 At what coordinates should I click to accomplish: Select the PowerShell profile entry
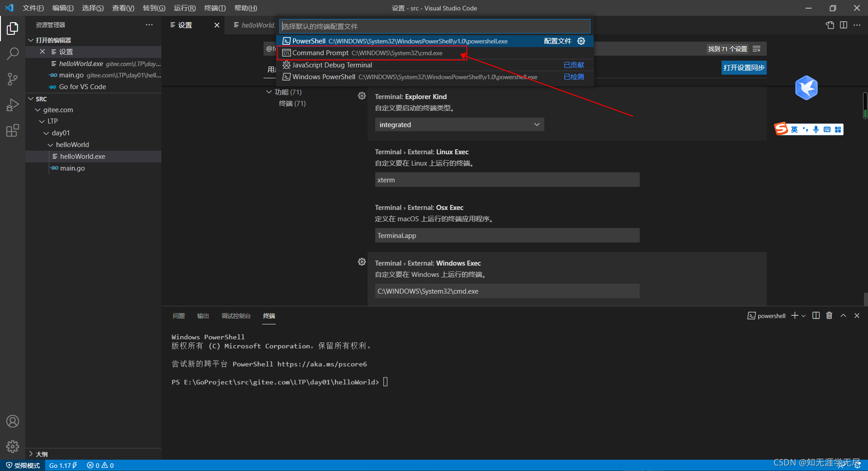pos(435,41)
